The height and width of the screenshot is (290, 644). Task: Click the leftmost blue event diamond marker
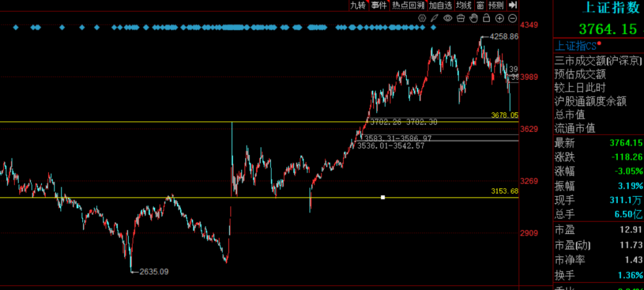click(16, 27)
